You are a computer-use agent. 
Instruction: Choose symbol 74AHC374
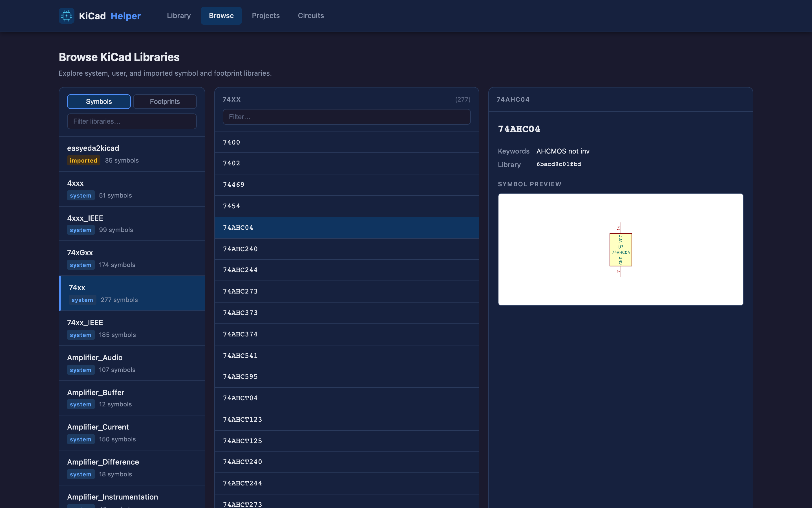pyautogui.click(x=347, y=335)
